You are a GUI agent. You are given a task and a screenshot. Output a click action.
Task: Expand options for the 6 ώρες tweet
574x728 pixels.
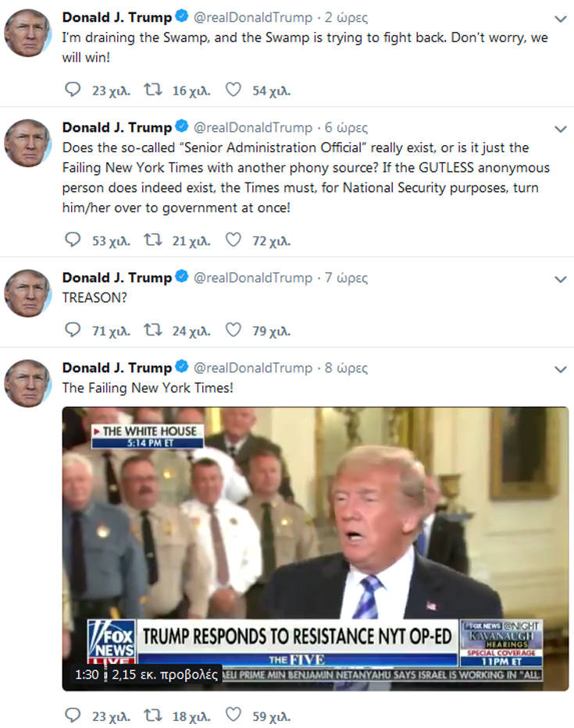(x=561, y=129)
